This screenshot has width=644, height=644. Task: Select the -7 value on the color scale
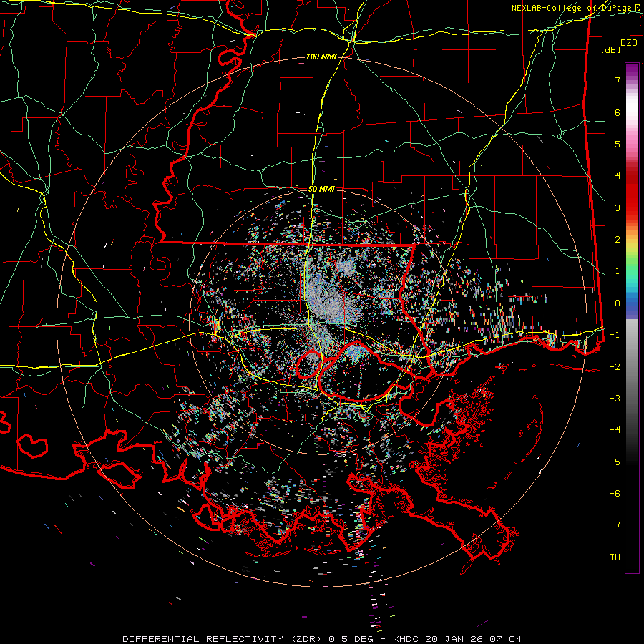pyautogui.click(x=615, y=525)
